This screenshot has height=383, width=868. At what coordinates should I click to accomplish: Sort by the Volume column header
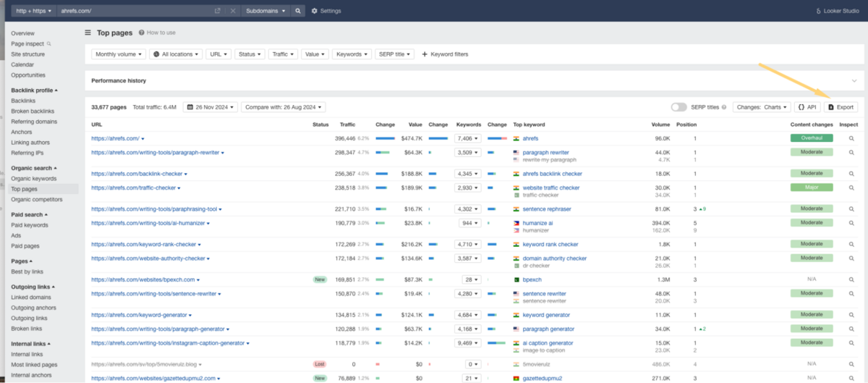(660, 125)
